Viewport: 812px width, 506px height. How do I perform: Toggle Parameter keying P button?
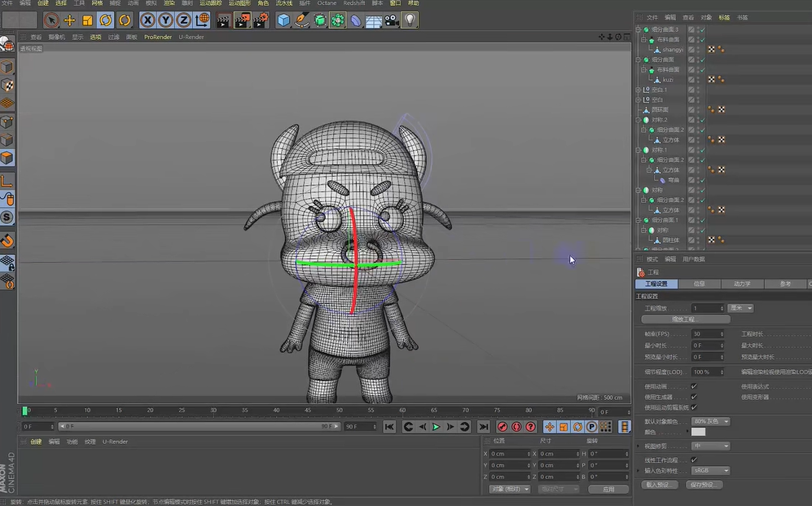pos(591,426)
